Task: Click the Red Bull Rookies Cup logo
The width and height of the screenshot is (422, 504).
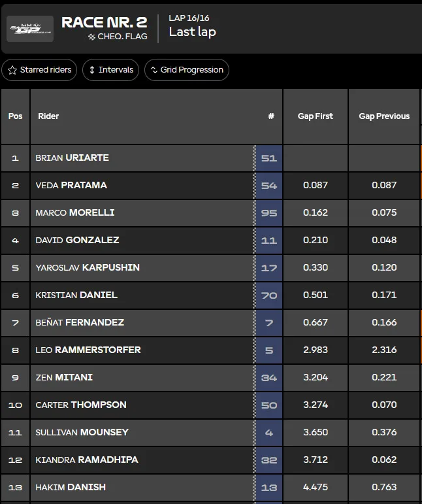Action: coord(30,29)
